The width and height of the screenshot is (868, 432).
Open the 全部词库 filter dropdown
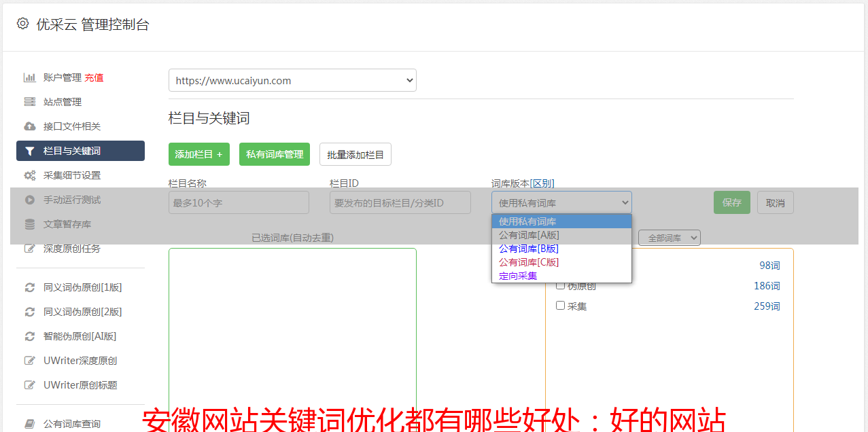[x=670, y=238]
